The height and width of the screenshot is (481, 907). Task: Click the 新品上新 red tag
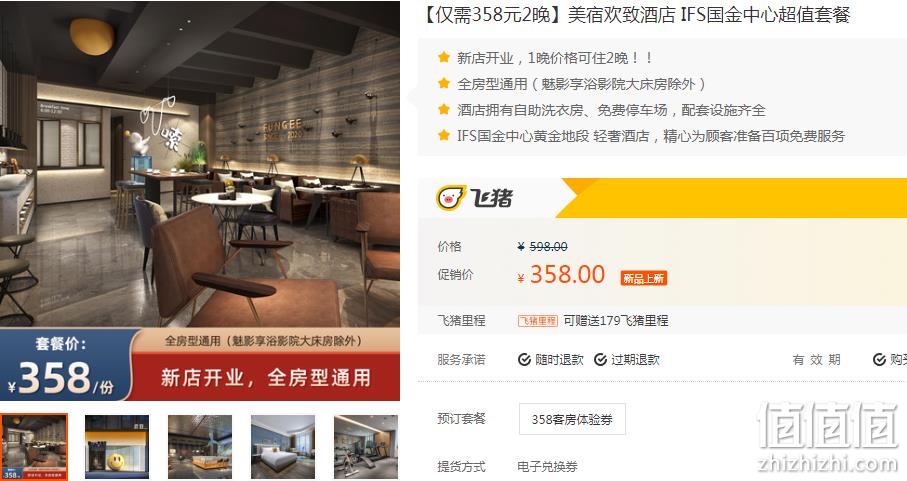coord(643,279)
